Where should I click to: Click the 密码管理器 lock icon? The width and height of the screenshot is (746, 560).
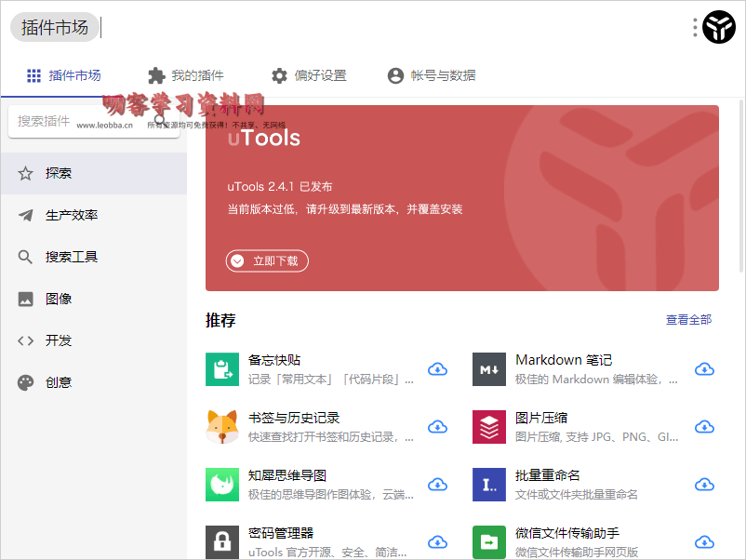(222, 541)
